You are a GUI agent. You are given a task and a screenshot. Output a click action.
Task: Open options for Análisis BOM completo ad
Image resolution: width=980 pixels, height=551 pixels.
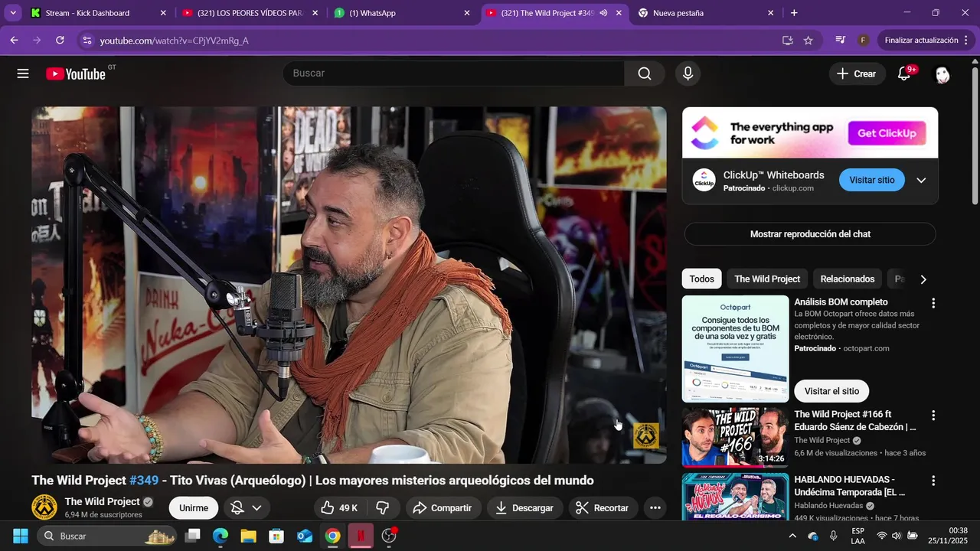[933, 303]
